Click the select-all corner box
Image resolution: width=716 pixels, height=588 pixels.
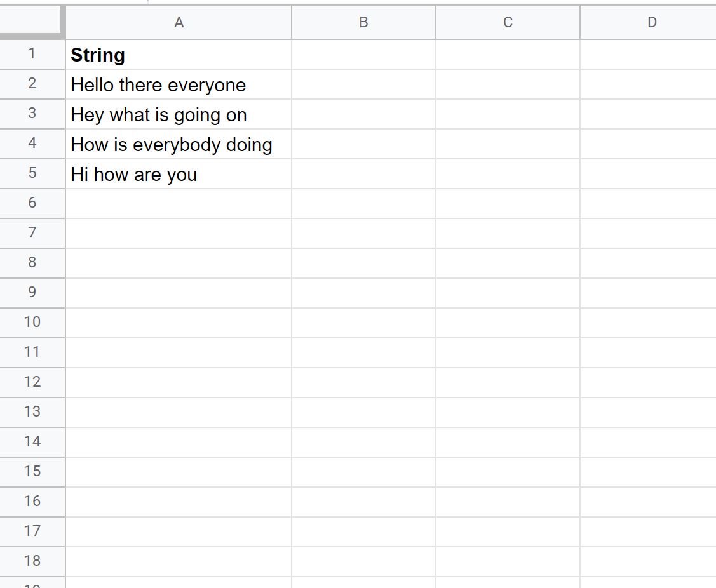[x=32, y=22]
